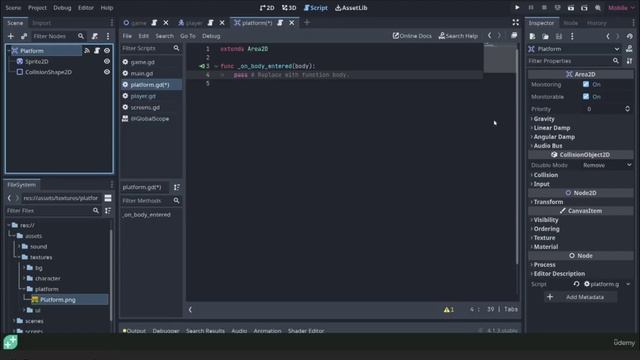Screen dimensions: 640x360
Task: Open the signals icon on Platform node
Action: [87, 51]
